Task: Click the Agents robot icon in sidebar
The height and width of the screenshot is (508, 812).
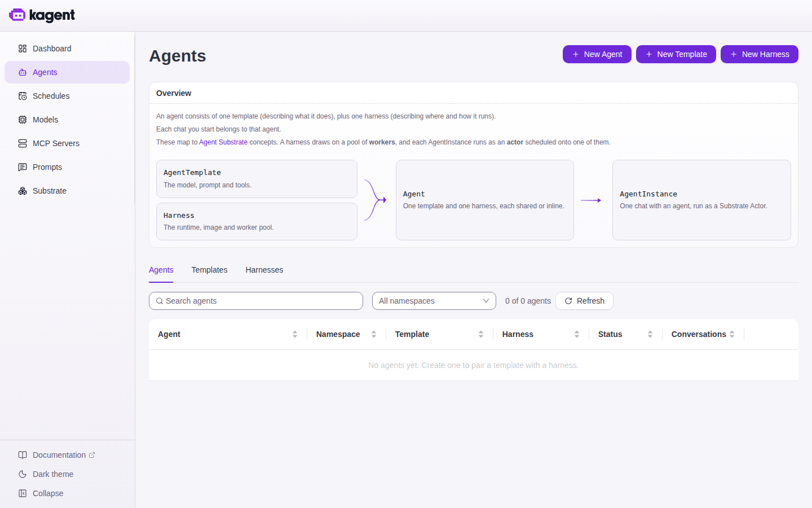Action: click(23, 72)
